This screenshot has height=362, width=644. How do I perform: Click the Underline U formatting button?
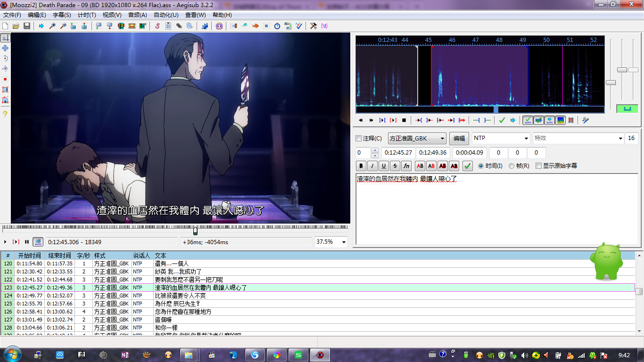[384, 166]
